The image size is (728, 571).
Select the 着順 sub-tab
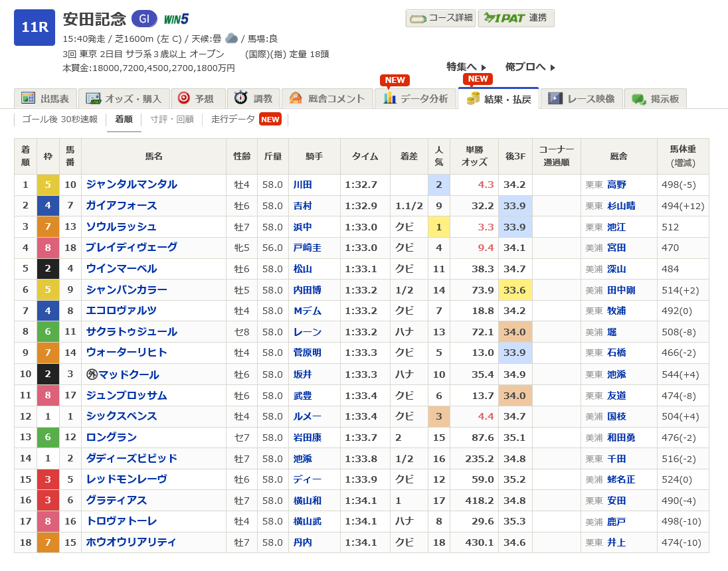click(124, 120)
